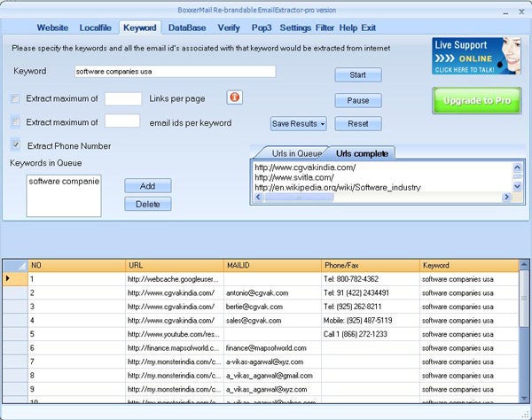Toggle Extract maximum of email ids checkbox
This screenshot has height=420, width=532.
(x=15, y=121)
